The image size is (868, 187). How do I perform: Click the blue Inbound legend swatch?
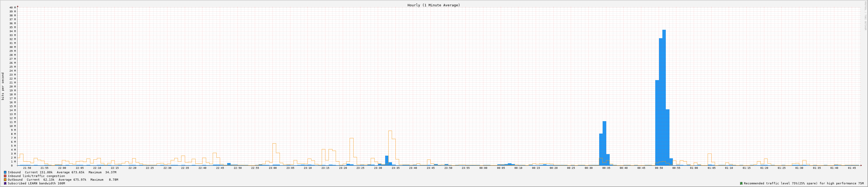click(5, 172)
